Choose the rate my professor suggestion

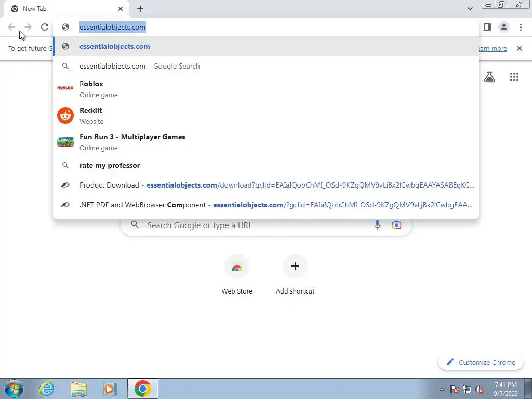pyautogui.click(x=266, y=165)
